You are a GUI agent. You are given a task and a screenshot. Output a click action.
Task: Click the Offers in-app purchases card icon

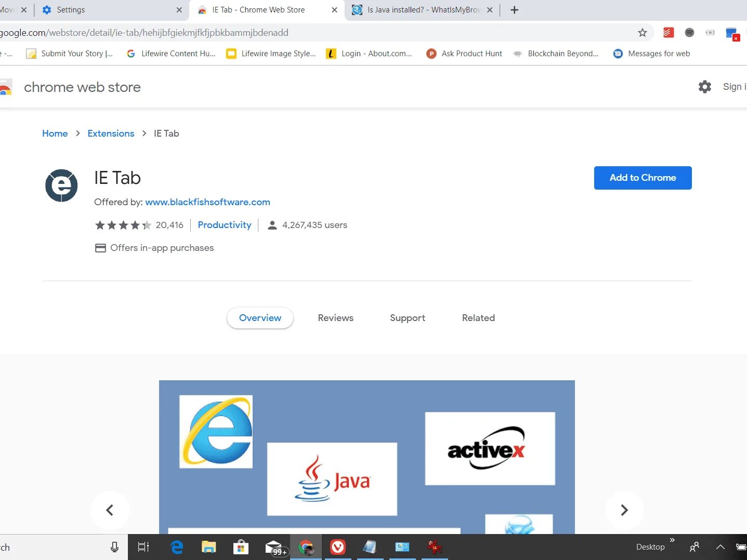(100, 248)
